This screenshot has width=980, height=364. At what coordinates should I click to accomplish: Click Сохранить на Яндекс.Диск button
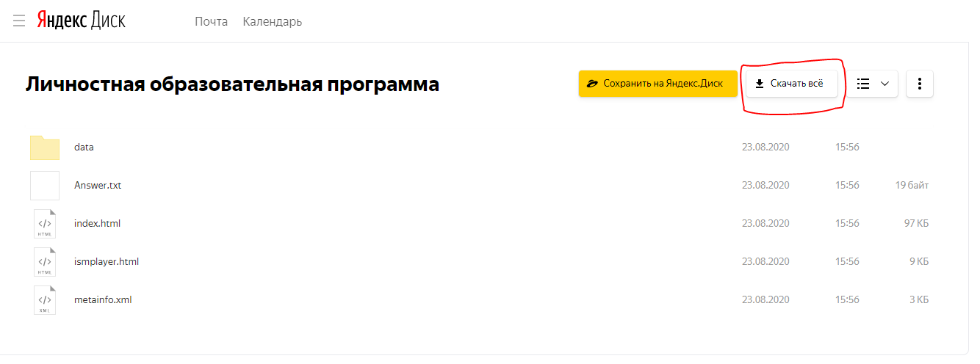[x=657, y=84]
